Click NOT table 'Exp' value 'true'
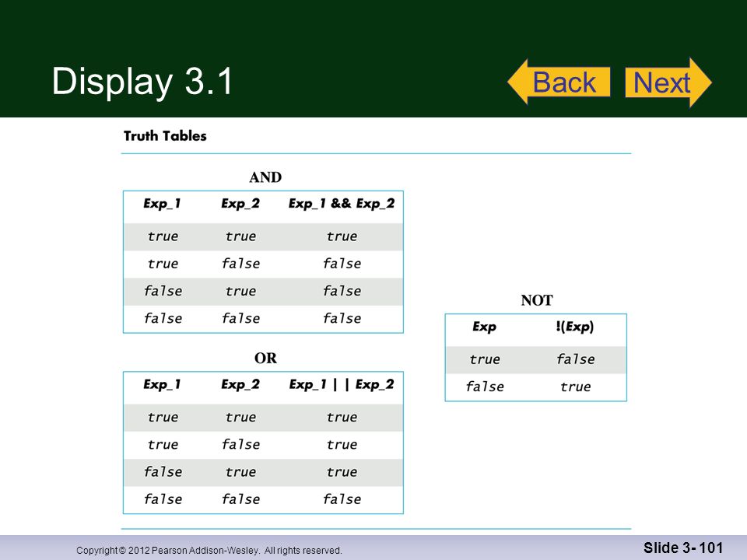The image size is (747, 560). pos(485,359)
